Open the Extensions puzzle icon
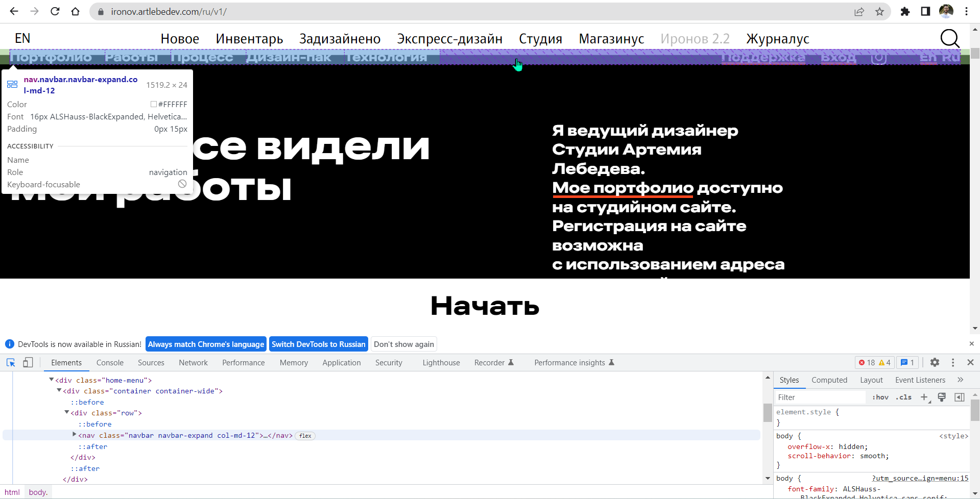980x499 pixels. 905,11
